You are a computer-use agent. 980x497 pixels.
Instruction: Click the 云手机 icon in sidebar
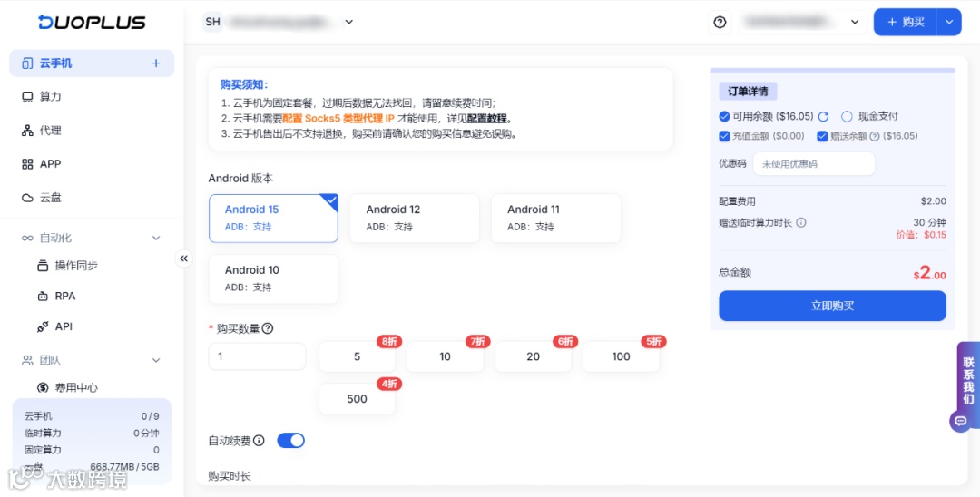(x=27, y=63)
